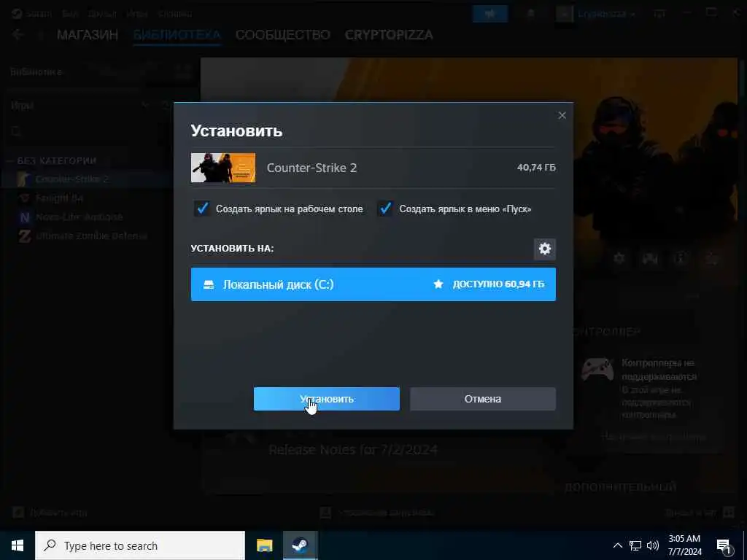Click the announcements megaphone button
This screenshot has width=747, height=560.
coord(490,14)
